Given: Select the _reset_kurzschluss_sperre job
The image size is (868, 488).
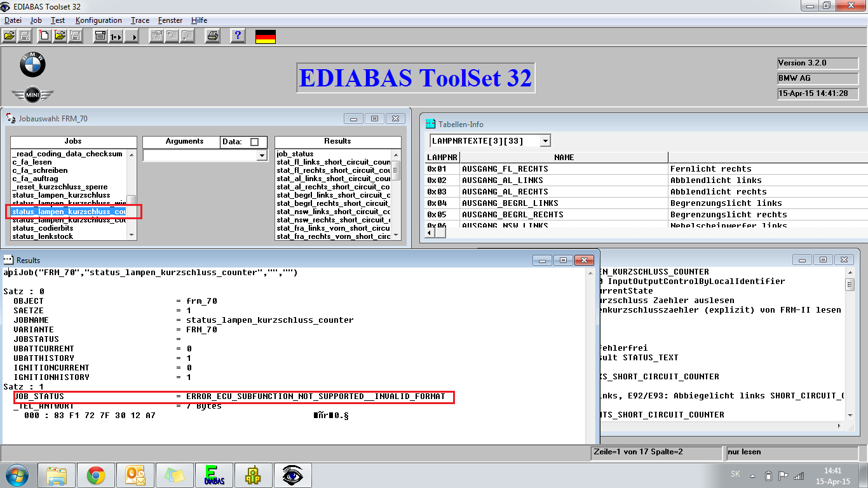Looking at the screenshot, I should point(60,187).
